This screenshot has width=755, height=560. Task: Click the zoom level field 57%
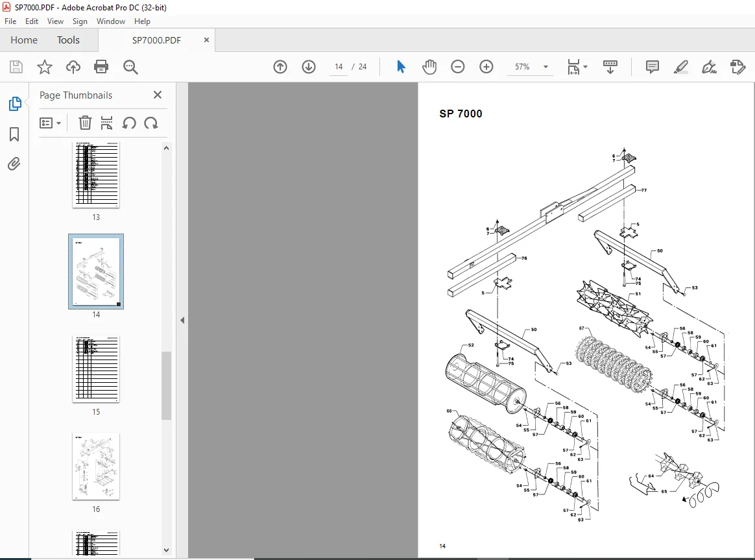[522, 67]
